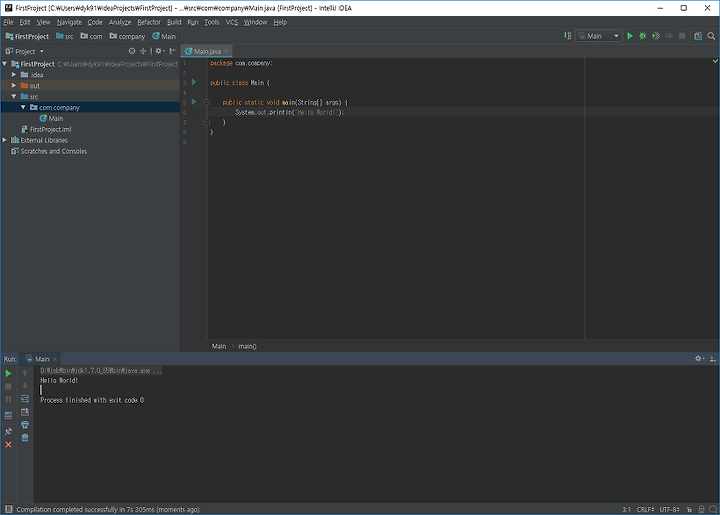
Task: Click the soft-wrap icon in Run panel
Action: 25,399
